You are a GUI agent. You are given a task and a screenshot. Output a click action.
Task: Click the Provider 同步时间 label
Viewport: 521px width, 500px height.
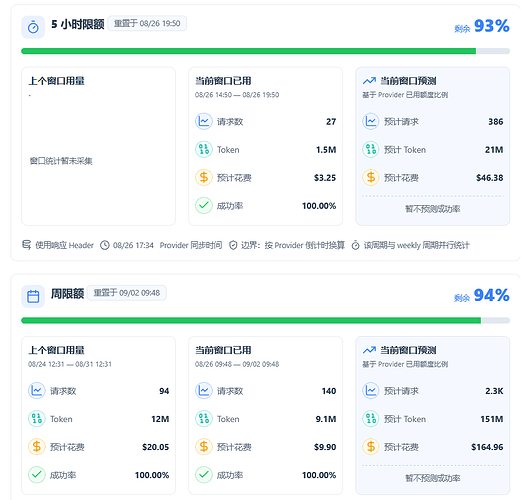pyautogui.click(x=191, y=245)
